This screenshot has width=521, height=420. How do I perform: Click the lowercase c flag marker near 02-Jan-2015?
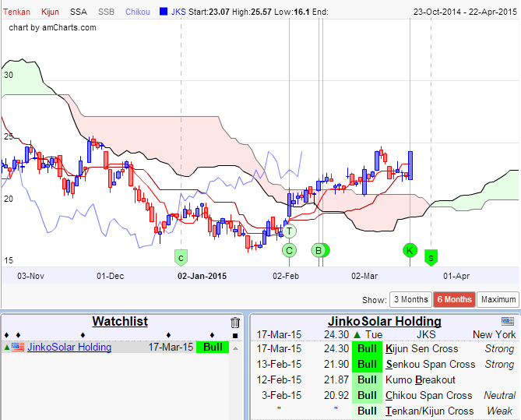tap(181, 256)
